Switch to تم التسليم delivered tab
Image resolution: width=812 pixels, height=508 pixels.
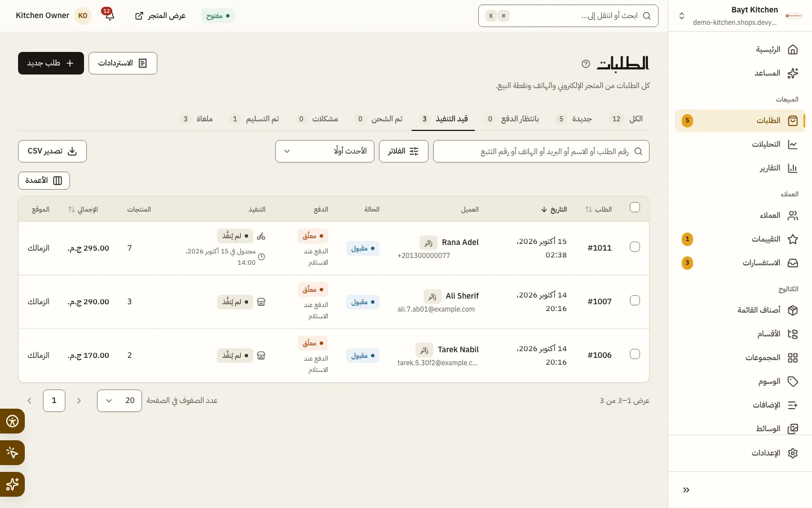254,119
